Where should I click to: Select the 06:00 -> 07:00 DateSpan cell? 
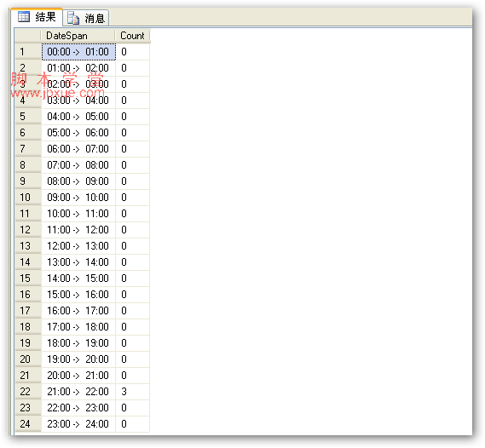click(78, 149)
